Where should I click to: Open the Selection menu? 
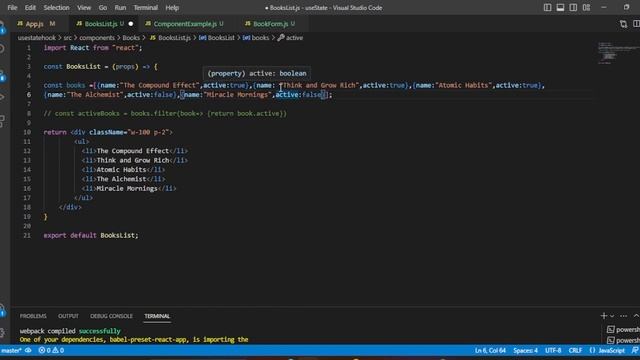tap(56, 7)
